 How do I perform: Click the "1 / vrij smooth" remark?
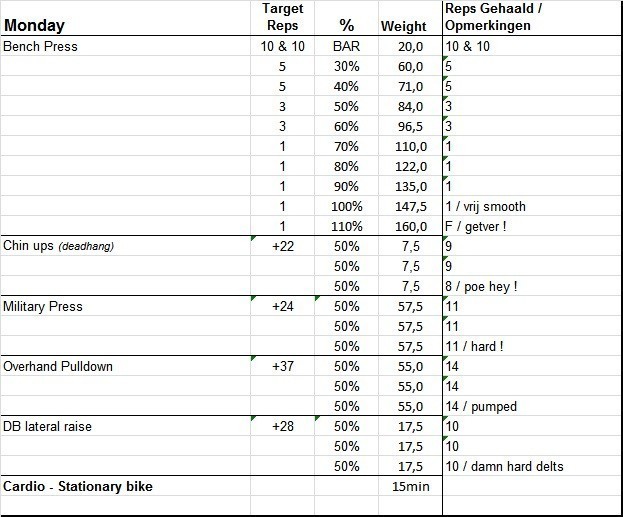(x=484, y=206)
